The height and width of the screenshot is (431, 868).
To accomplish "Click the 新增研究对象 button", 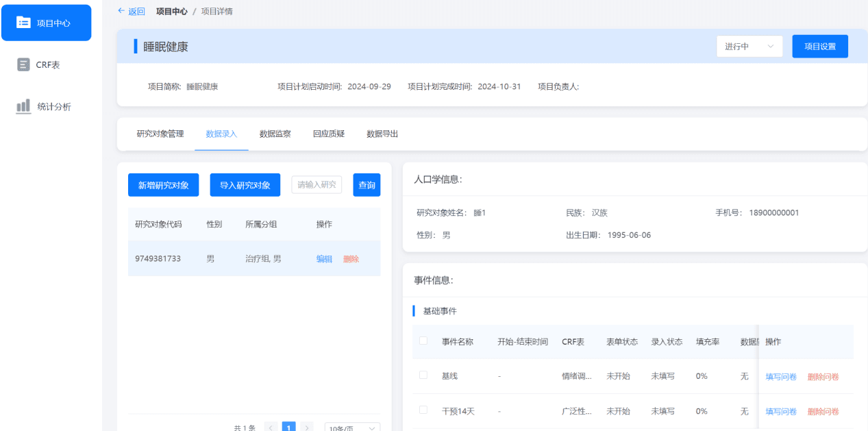I will click(x=164, y=185).
